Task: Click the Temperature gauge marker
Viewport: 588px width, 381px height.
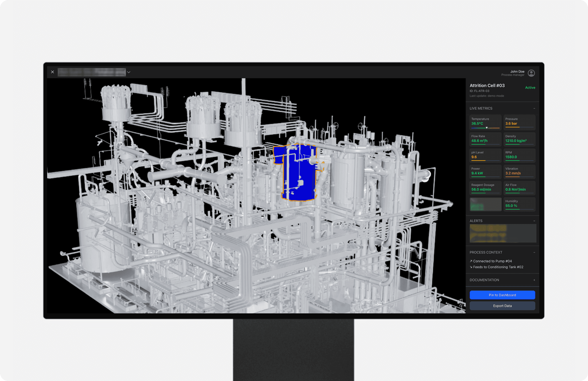Action: pos(486,128)
